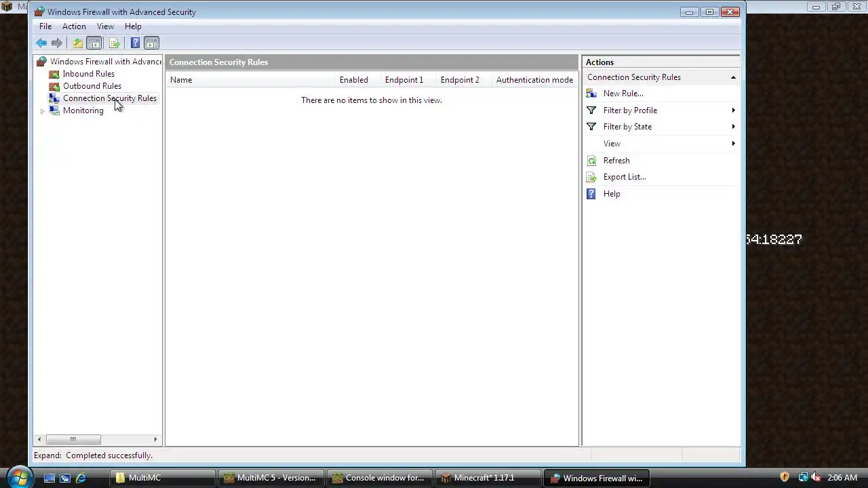
Task: Click the Back arrow toolbar icon
Action: 42,43
